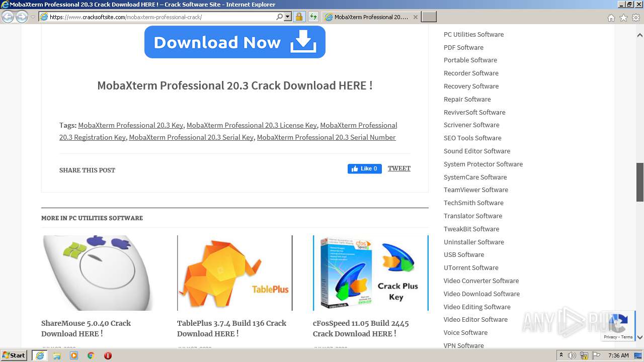The image size is (644, 362).
Task: Open Repair Software category
Action: [467, 99]
